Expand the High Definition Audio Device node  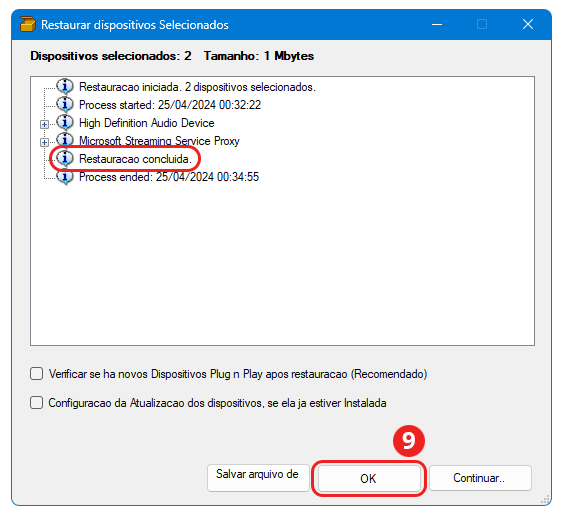click(44, 124)
